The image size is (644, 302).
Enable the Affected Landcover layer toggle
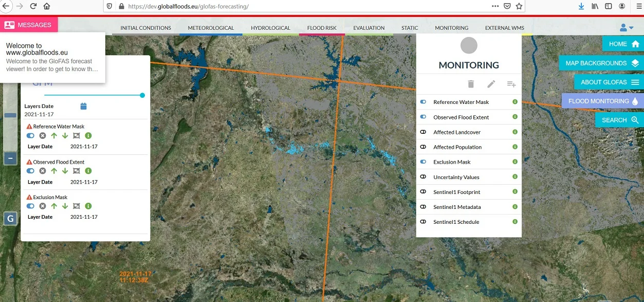pos(423,132)
